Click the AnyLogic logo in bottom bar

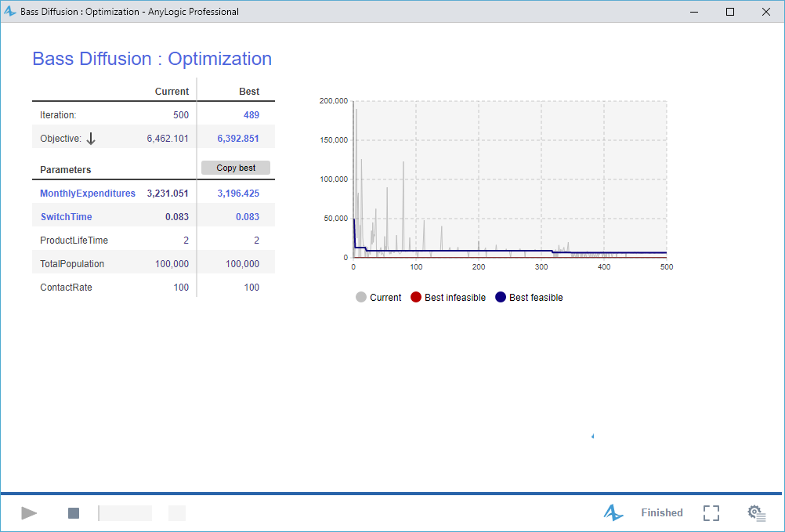(613, 512)
